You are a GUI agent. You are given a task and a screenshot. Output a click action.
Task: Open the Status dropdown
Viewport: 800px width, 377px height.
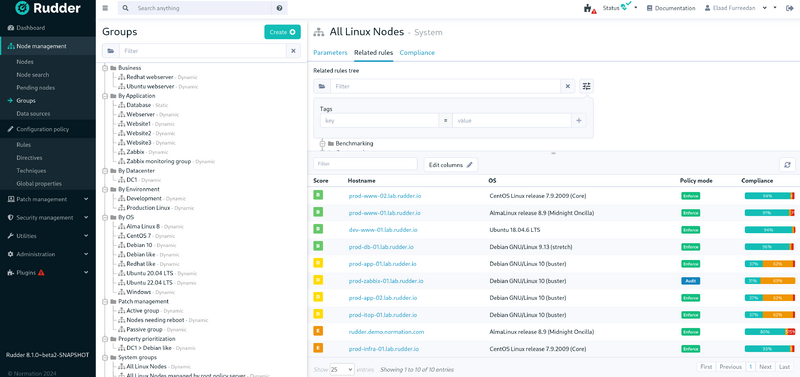pyautogui.click(x=620, y=8)
